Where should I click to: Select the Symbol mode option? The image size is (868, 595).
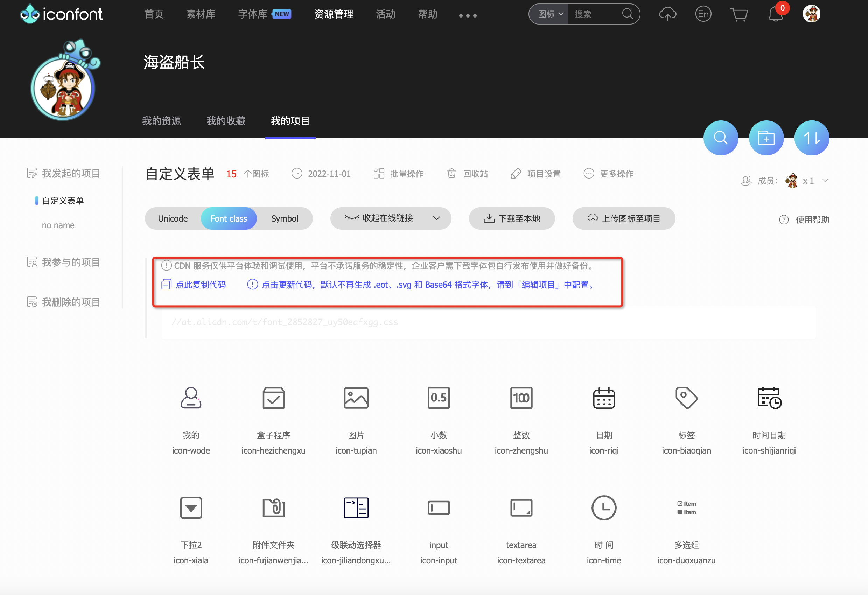[x=284, y=218]
